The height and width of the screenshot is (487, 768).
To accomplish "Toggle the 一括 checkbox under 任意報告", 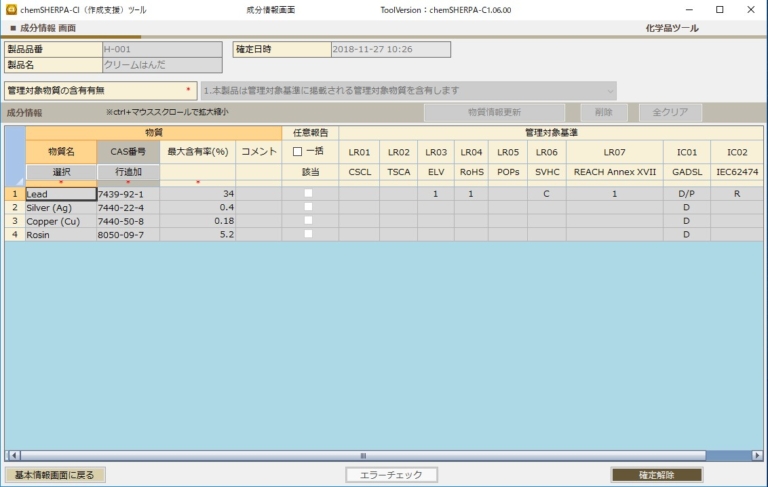I will 297,152.
